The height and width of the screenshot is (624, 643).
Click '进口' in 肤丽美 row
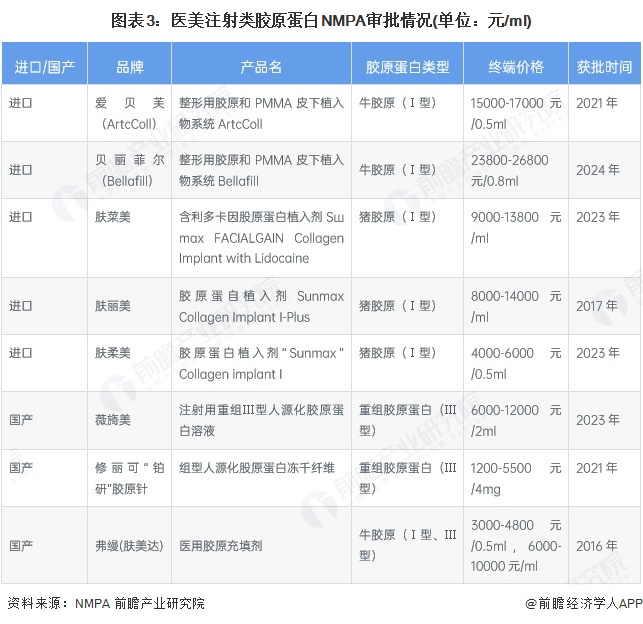[21, 306]
